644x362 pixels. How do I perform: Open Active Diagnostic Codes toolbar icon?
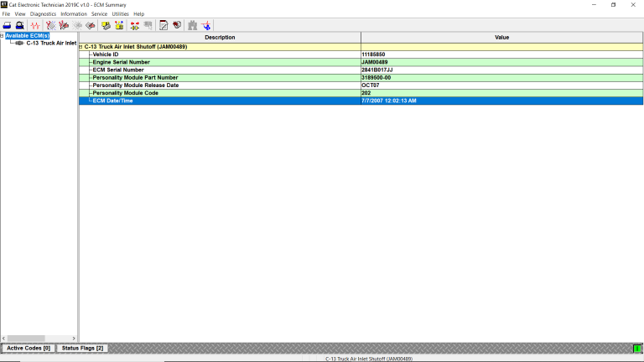click(x=51, y=25)
